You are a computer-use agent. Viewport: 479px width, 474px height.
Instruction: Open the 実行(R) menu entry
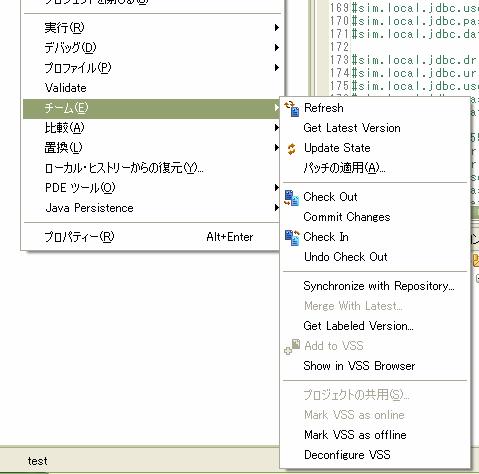click(x=152, y=28)
